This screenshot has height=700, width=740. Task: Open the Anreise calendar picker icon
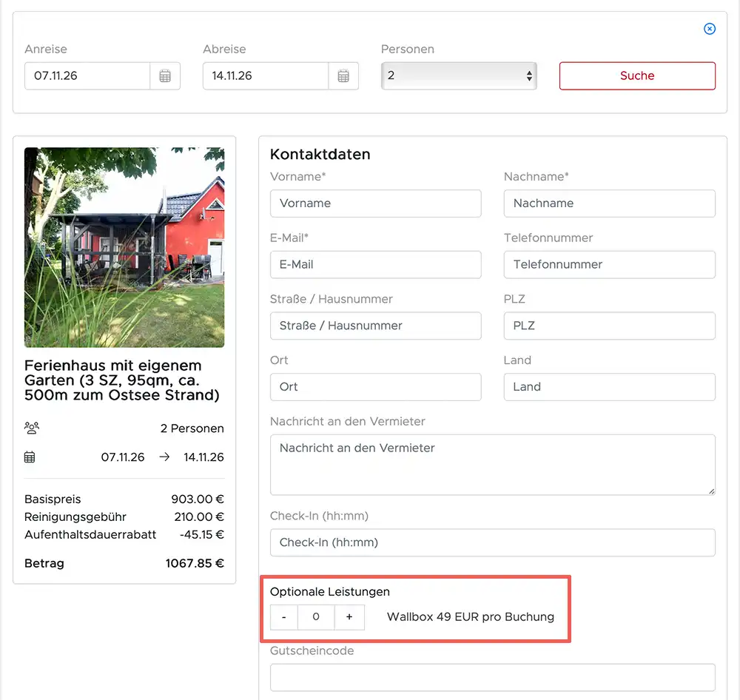coord(166,75)
